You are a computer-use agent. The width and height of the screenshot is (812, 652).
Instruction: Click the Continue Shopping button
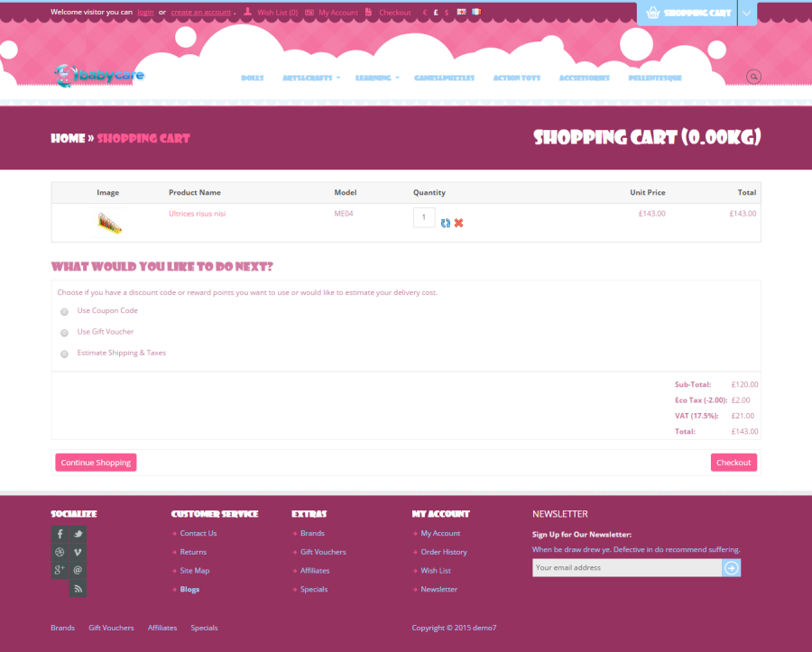(96, 463)
